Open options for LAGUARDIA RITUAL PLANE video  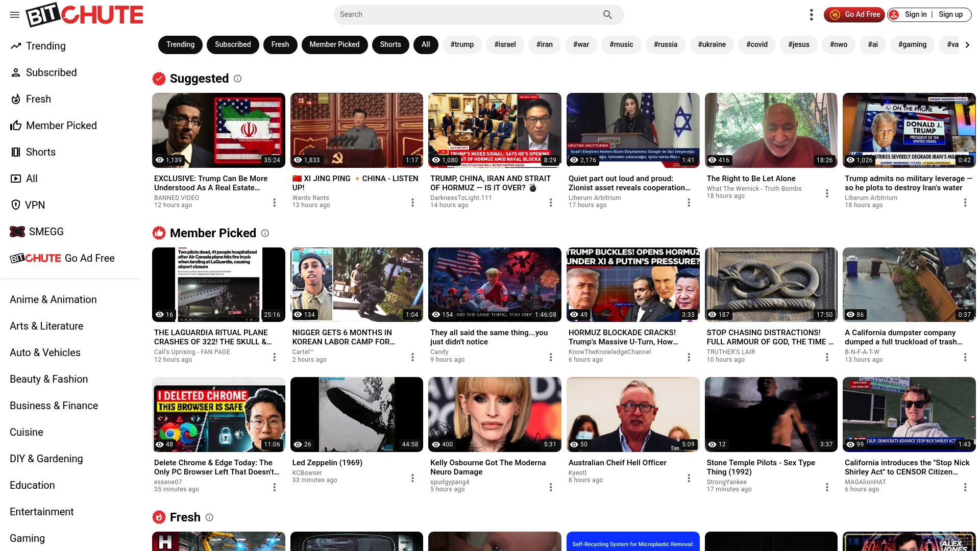[275, 357]
